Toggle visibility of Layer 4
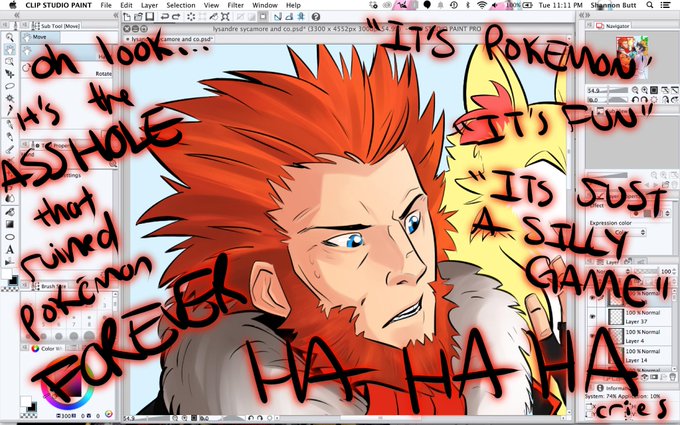 coord(592,336)
